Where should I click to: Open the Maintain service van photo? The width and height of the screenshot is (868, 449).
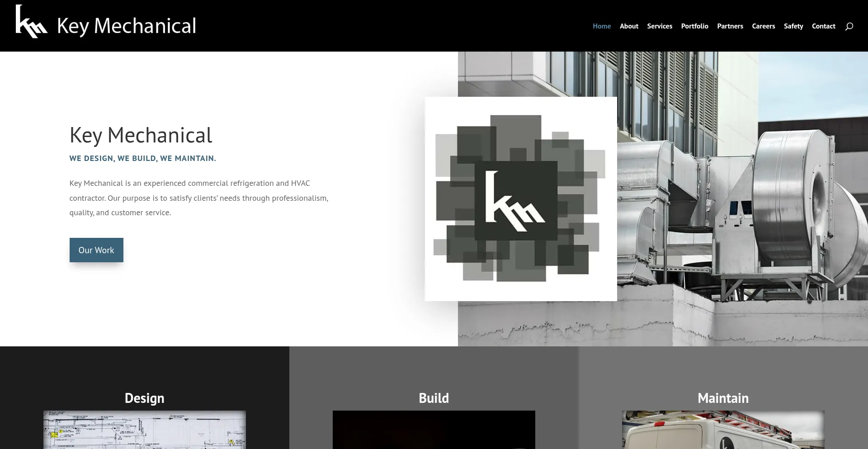click(723, 430)
